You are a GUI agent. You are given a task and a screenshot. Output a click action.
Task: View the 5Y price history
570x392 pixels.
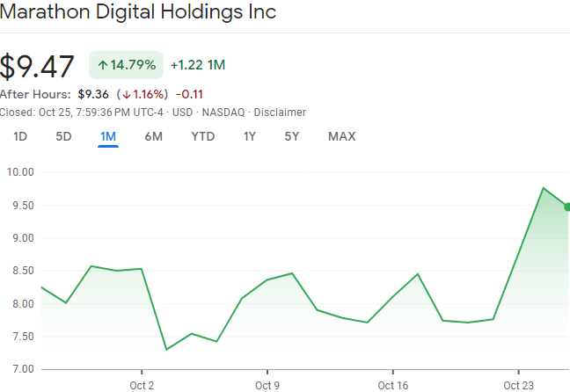click(292, 136)
